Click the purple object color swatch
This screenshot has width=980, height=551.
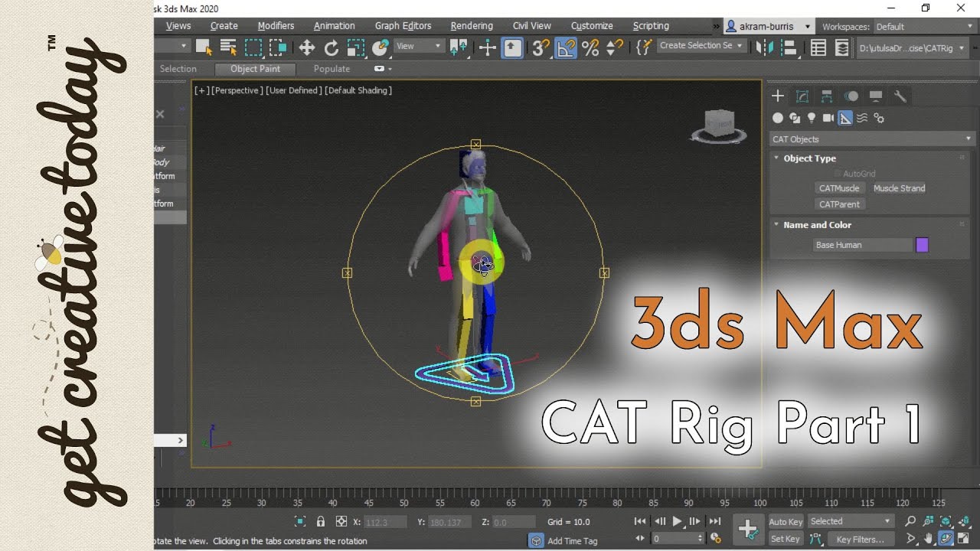click(x=922, y=245)
